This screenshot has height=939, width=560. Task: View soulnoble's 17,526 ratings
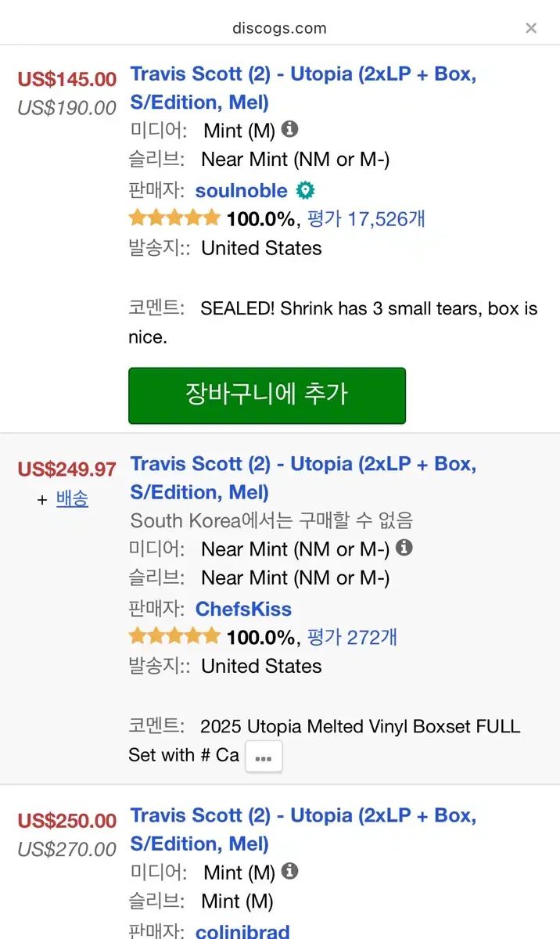pyautogui.click(x=366, y=218)
